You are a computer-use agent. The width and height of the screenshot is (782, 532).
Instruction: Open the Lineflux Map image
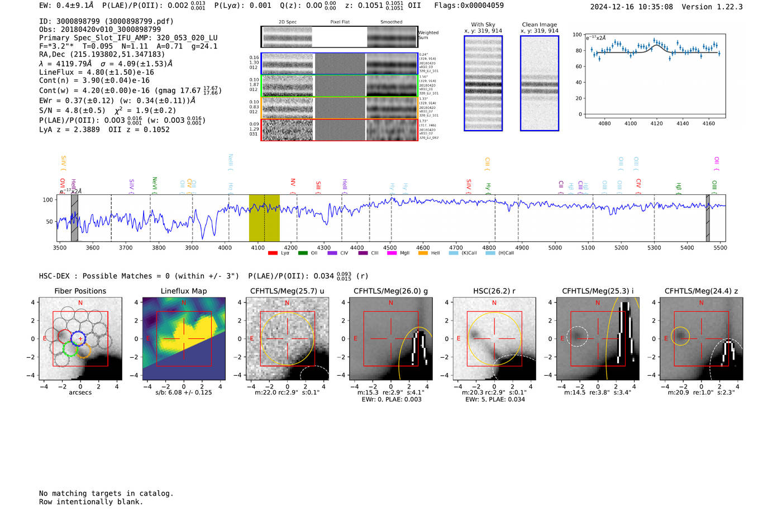184,339
